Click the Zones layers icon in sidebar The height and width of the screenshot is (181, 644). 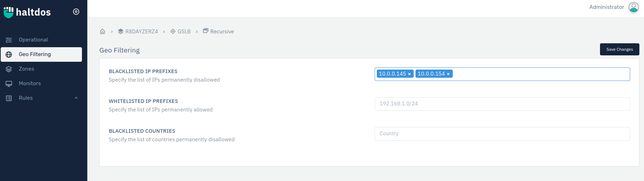9,69
